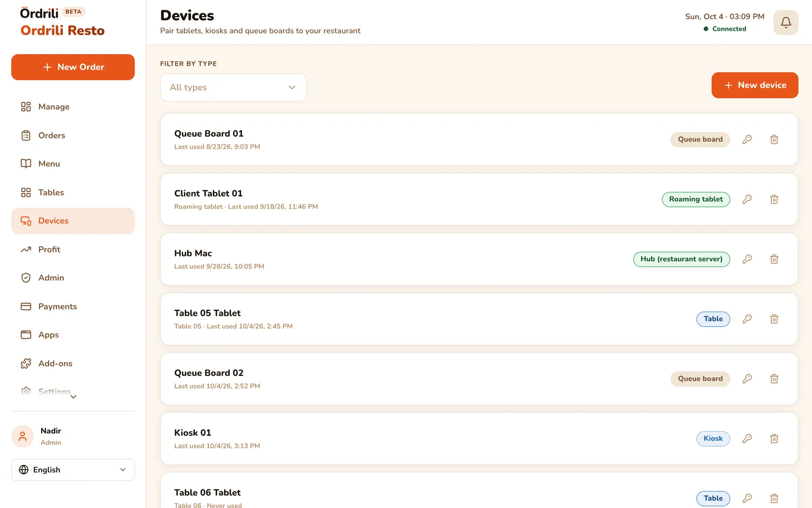
Task: Click trash icon for Client Tablet 01
Action: pos(774,199)
